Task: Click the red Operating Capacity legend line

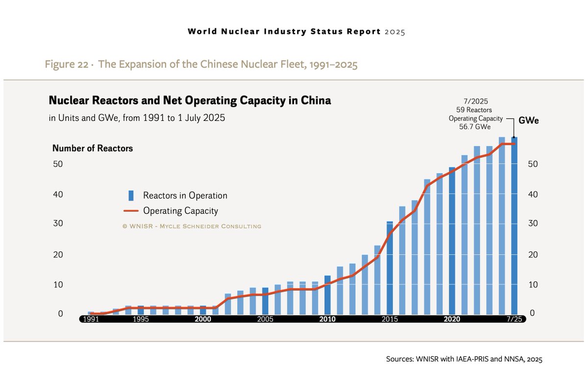Action: coord(130,211)
